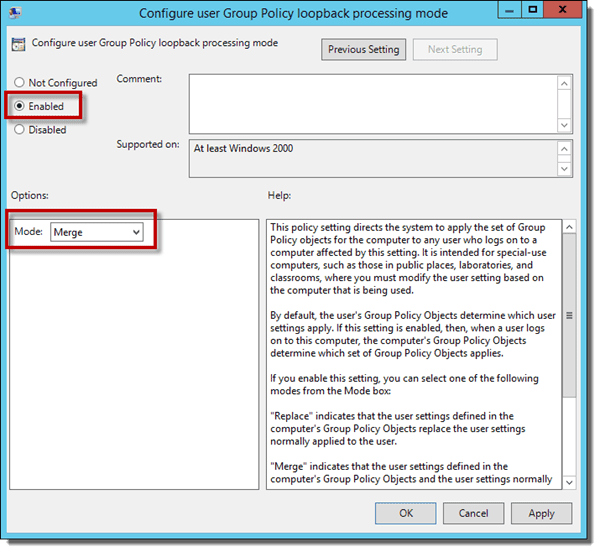This screenshot has width=600, height=552.
Task: Click the window system icon in title bar
Action: [x=15, y=12]
